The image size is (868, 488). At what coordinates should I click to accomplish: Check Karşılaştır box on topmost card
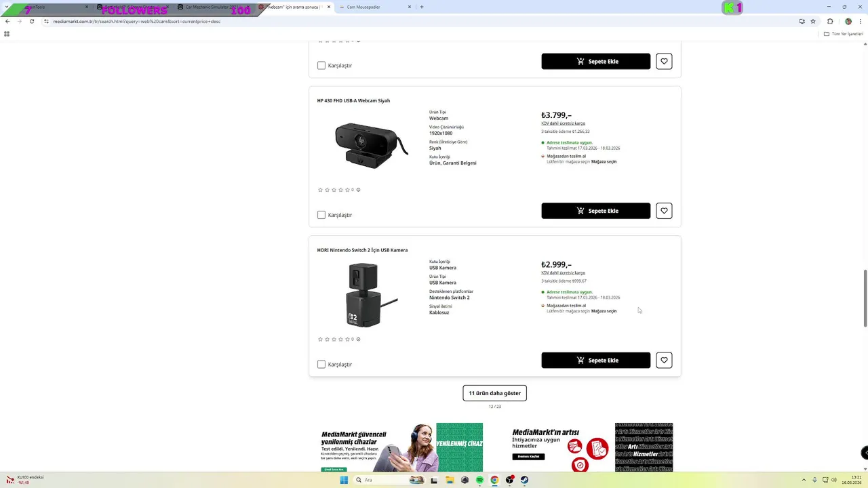(x=321, y=65)
